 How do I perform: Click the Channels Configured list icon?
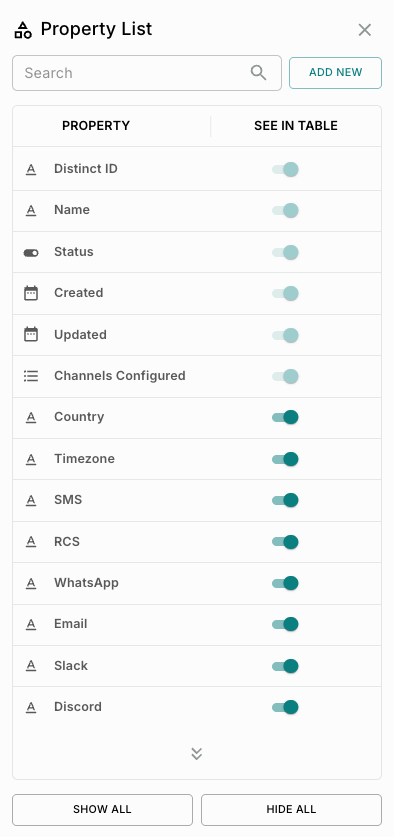click(31, 376)
